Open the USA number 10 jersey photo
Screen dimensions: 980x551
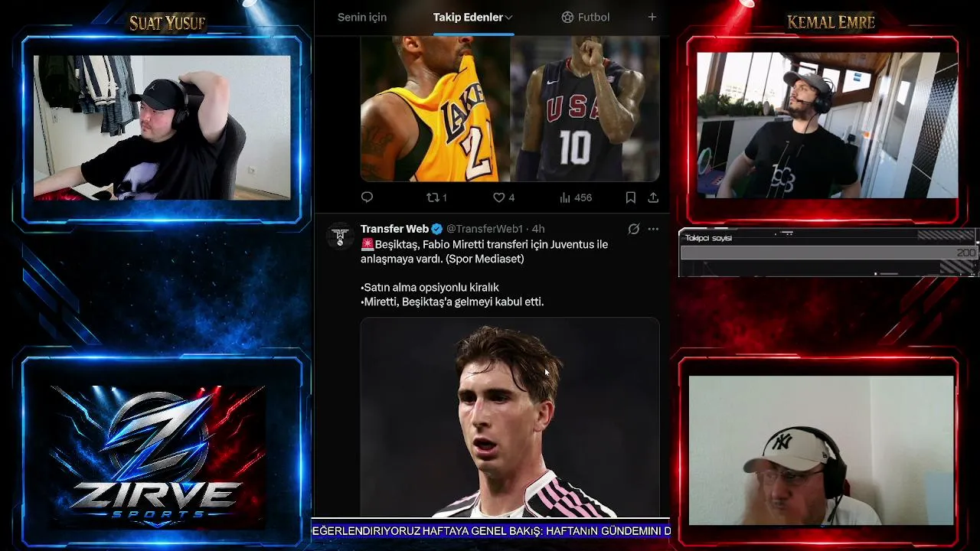(x=585, y=109)
